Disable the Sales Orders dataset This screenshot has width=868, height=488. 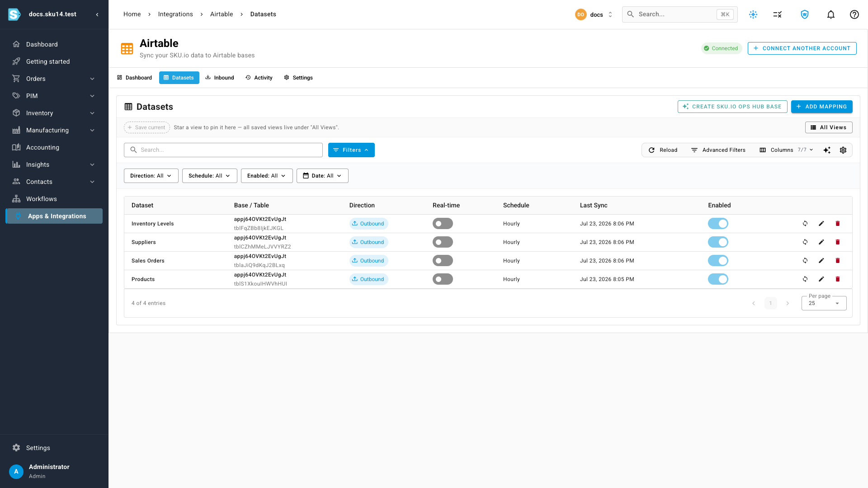point(718,261)
